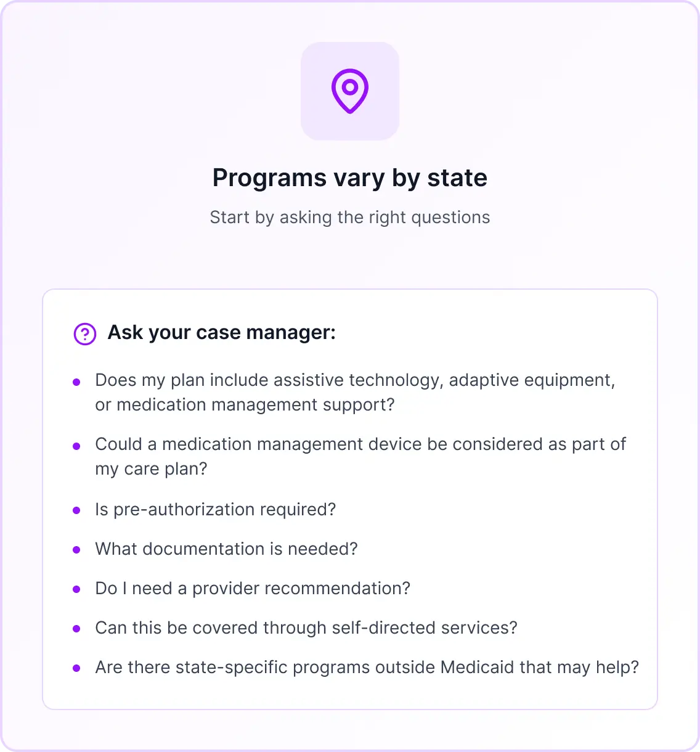Click the programs outside Medicaid question
This screenshot has height=752, width=700.
[367, 668]
